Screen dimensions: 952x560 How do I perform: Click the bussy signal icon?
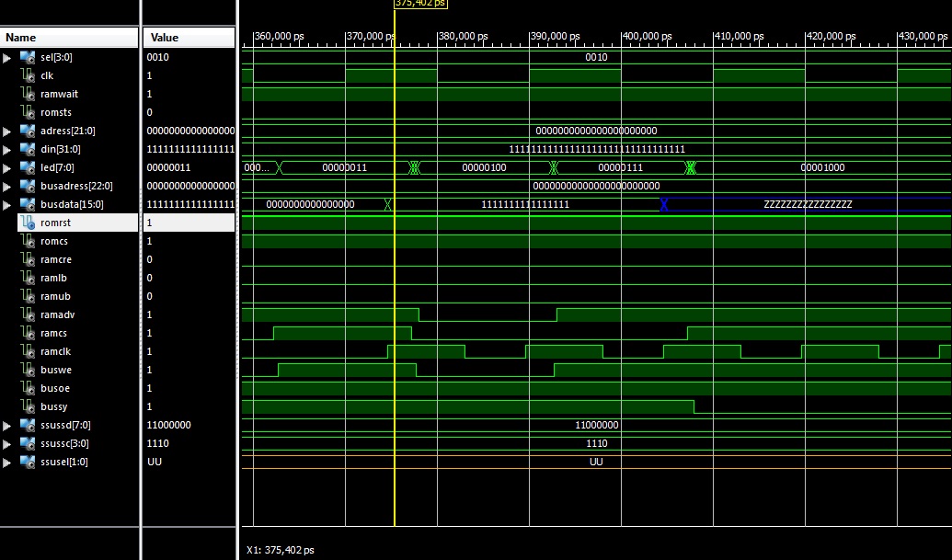(28, 406)
